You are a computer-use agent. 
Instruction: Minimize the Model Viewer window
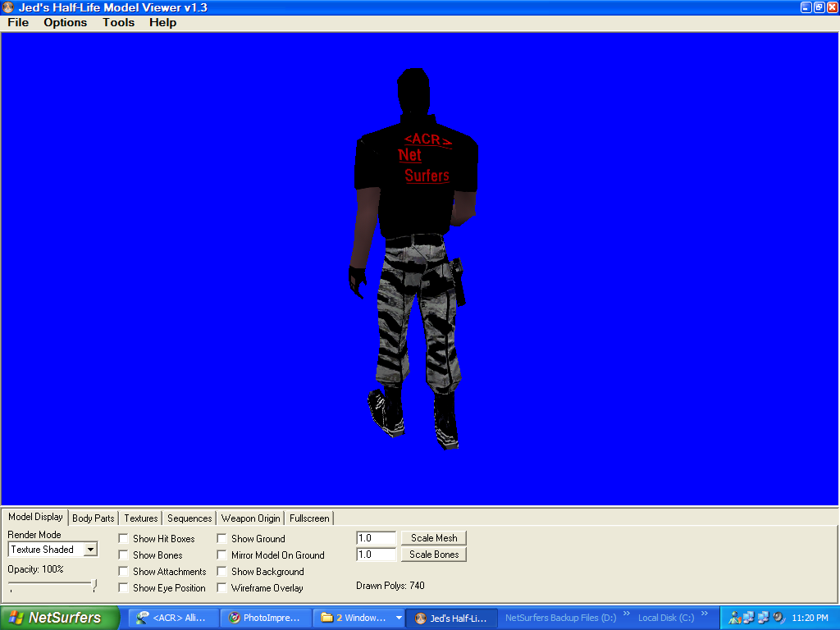pyautogui.click(x=806, y=7)
